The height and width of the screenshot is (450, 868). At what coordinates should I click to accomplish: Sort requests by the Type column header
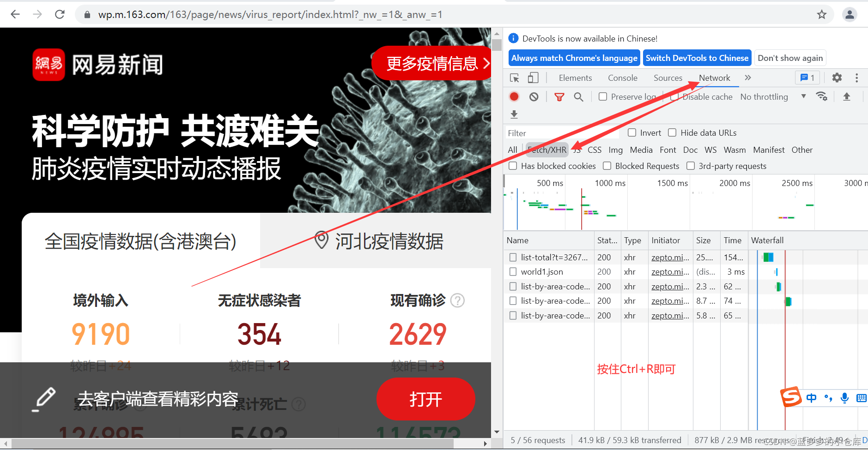click(634, 240)
